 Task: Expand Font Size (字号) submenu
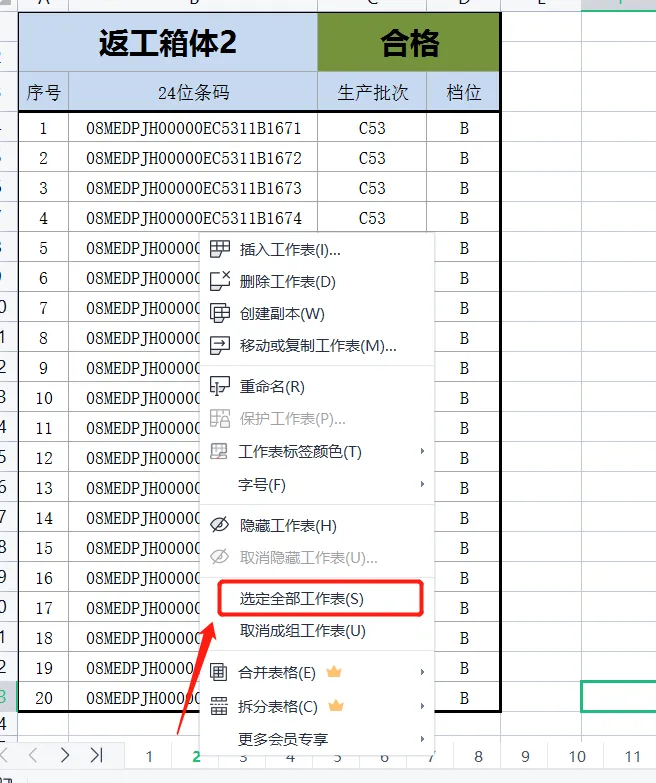click(317, 484)
